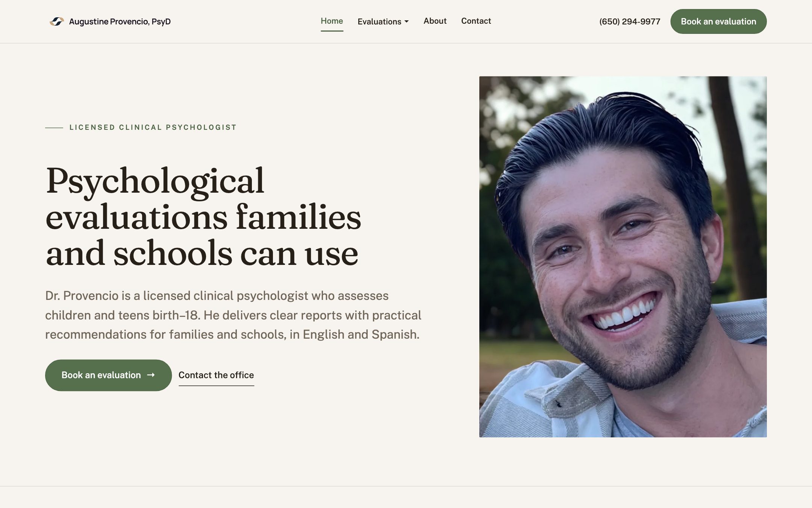This screenshot has height=508, width=812.
Task: Click the Psychological evaluations headline
Action: 203,217
